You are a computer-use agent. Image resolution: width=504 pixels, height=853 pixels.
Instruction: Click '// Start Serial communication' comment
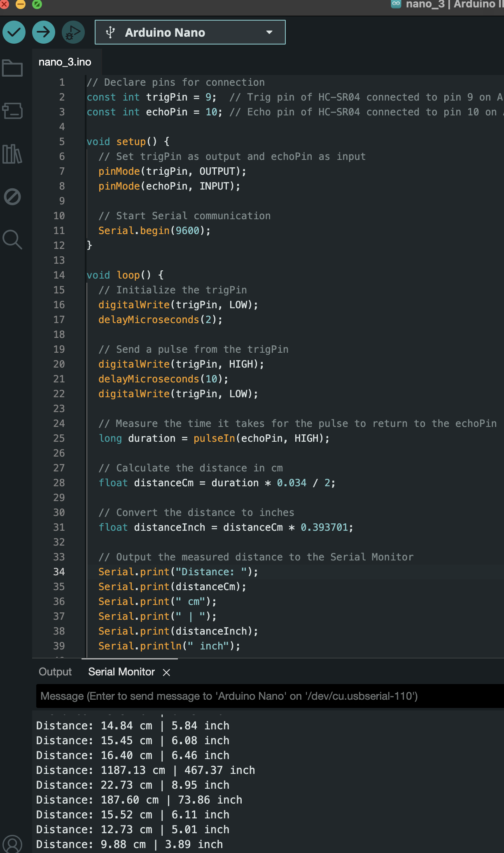pyautogui.click(x=184, y=216)
